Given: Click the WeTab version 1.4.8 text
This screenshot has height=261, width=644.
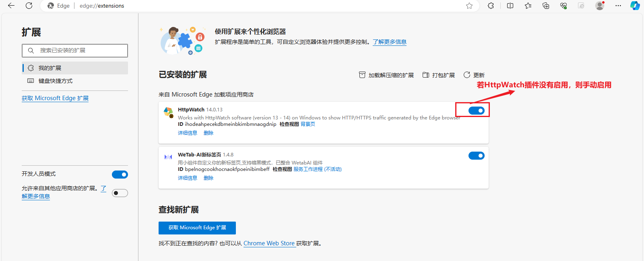Looking at the screenshot, I should [x=228, y=155].
